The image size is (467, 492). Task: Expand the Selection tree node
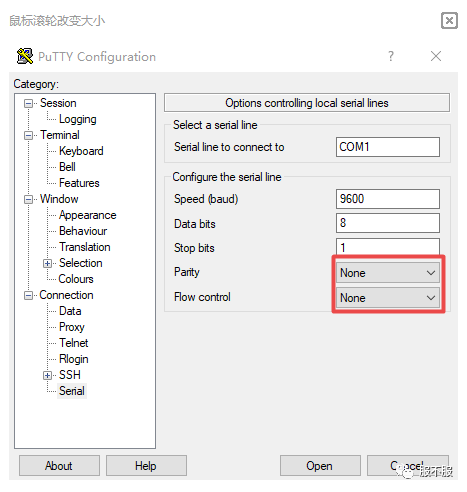point(47,263)
